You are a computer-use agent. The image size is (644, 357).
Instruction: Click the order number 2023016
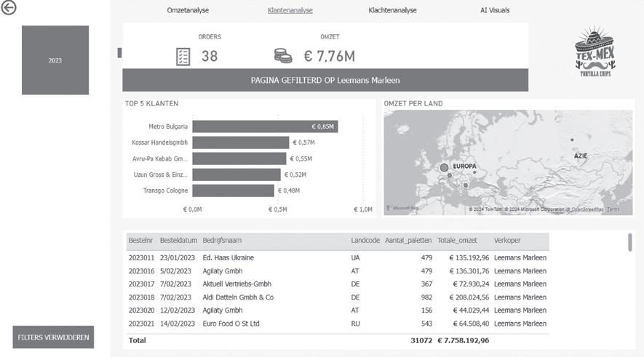pos(141,270)
